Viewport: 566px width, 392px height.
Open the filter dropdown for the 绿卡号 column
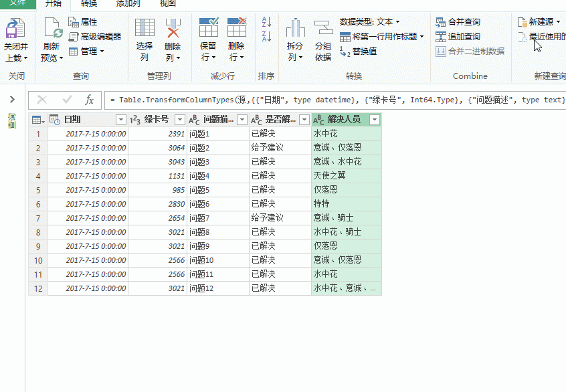click(x=180, y=120)
